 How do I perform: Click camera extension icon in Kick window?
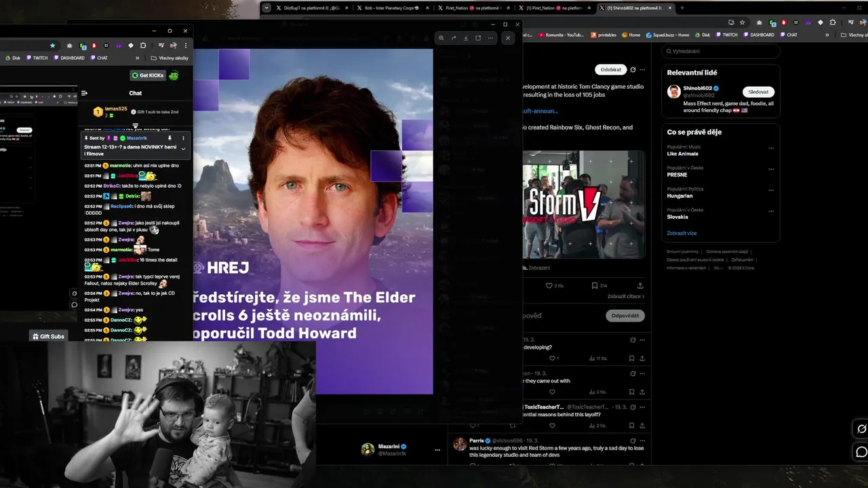click(x=69, y=45)
